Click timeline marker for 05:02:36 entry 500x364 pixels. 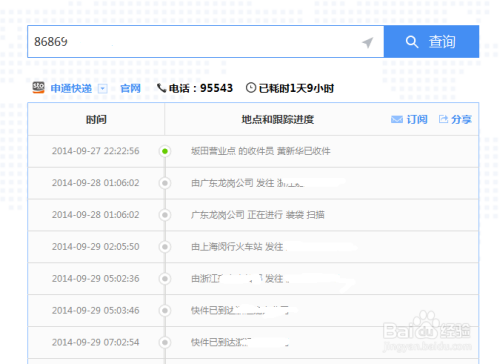click(165, 279)
